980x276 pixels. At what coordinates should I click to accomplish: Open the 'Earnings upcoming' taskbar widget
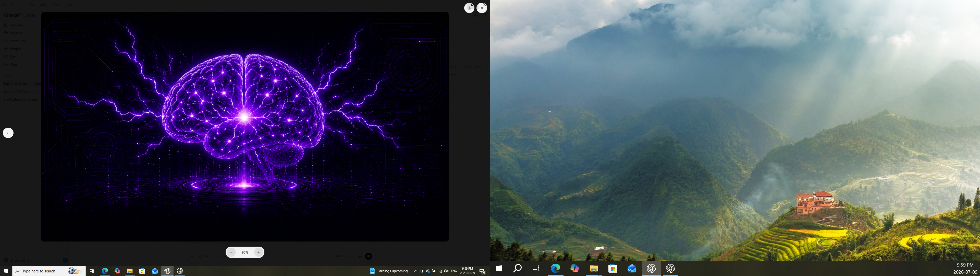click(389, 271)
